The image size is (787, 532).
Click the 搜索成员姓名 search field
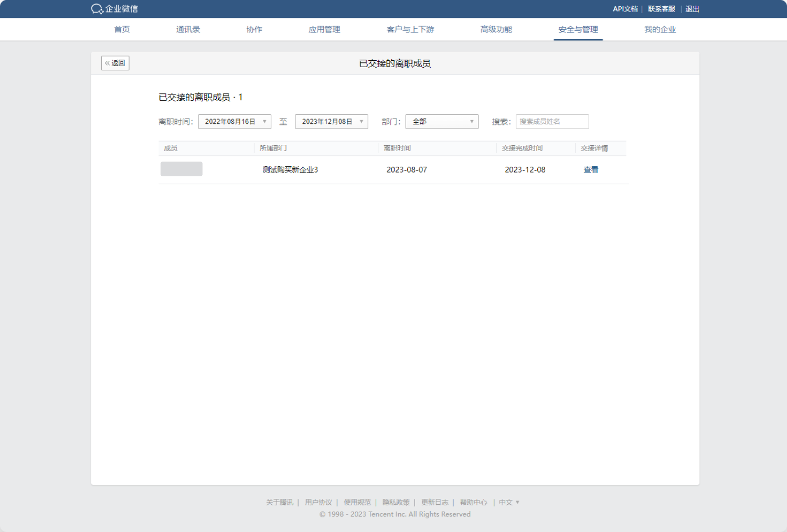pyautogui.click(x=552, y=122)
